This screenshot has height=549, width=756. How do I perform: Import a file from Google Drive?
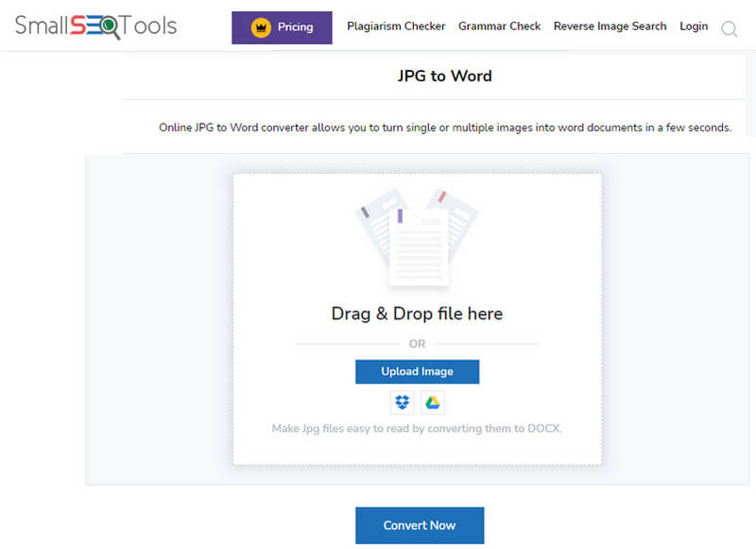point(432,403)
